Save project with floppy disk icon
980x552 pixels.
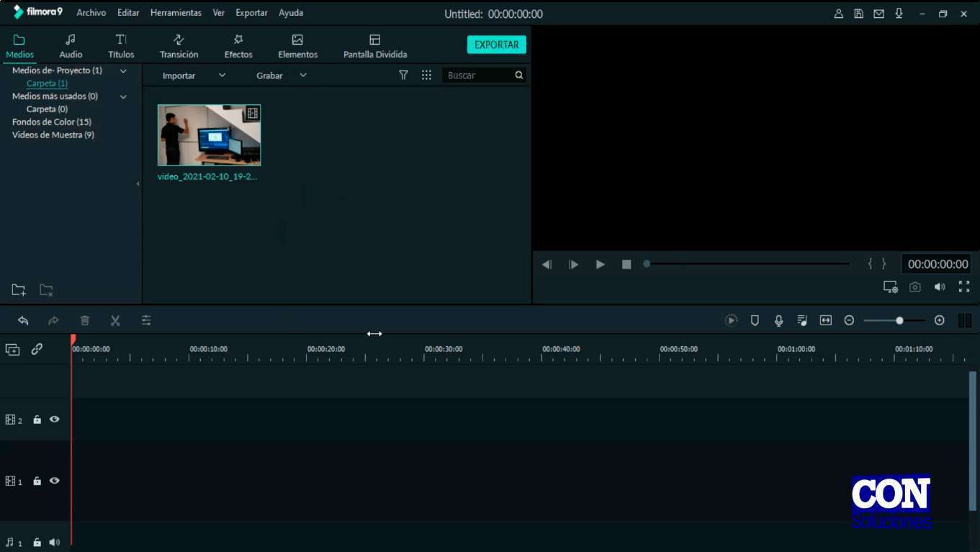tap(858, 14)
